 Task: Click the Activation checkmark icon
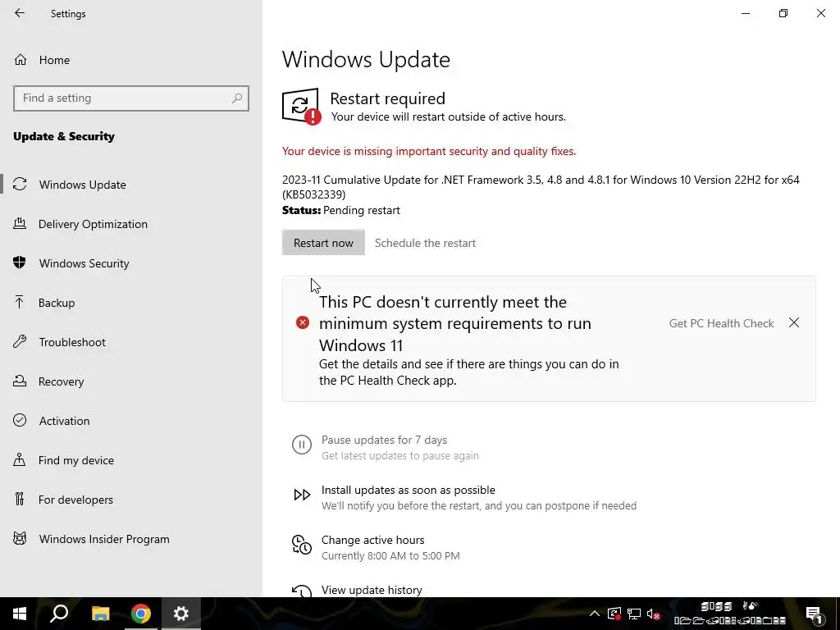pos(20,421)
